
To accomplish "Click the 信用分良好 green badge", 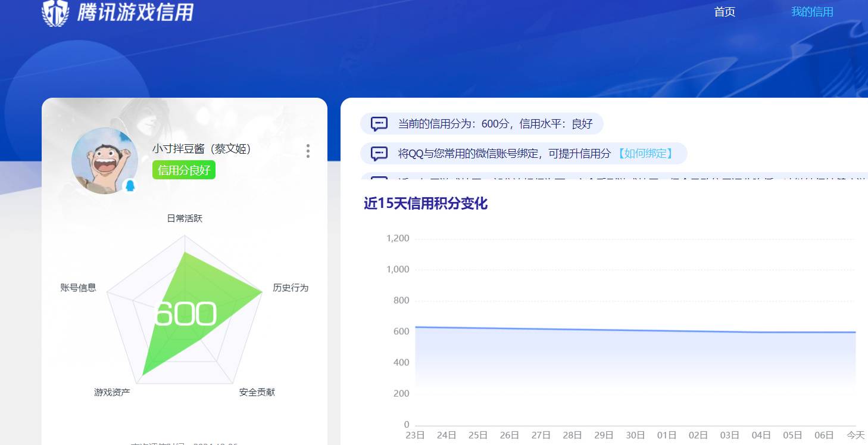I will coord(184,170).
